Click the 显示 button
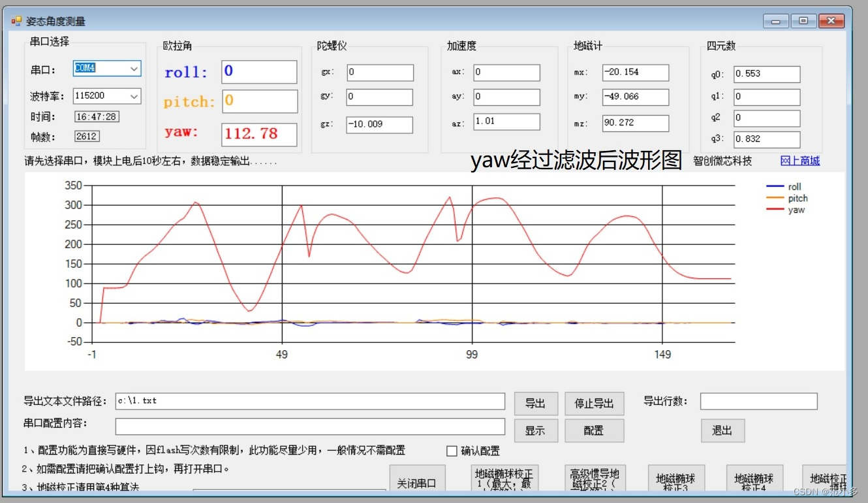This screenshot has height=503, width=868. click(x=536, y=430)
